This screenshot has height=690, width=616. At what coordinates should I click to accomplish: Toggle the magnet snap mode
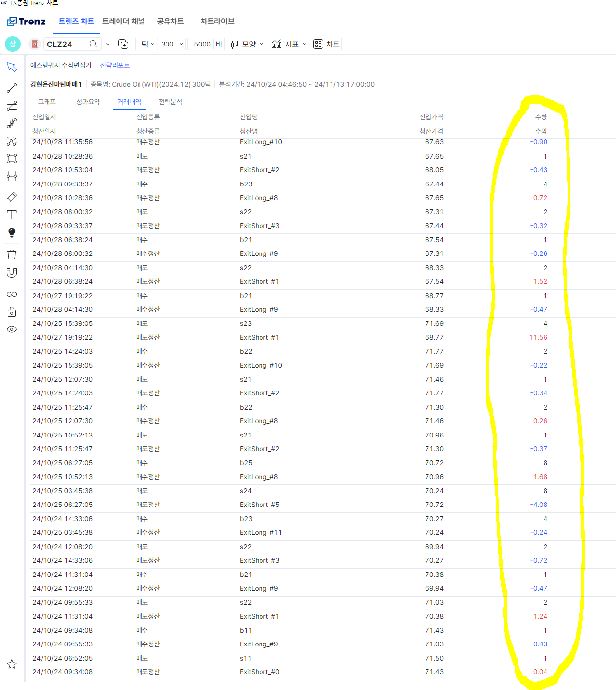pyautogui.click(x=12, y=273)
